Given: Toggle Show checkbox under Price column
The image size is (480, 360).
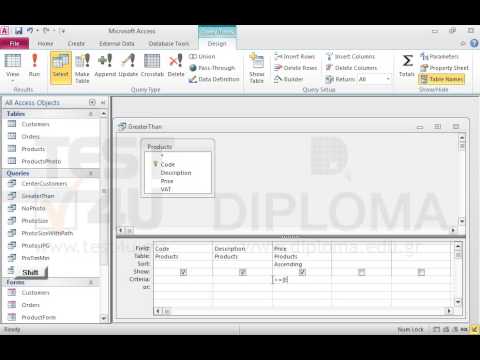Looking at the screenshot, I should pos(302,272).
